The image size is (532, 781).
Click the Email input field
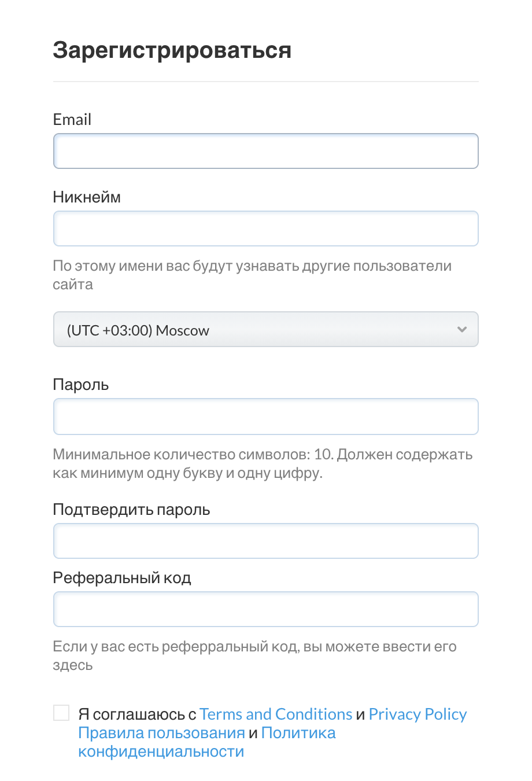point(265,151)
